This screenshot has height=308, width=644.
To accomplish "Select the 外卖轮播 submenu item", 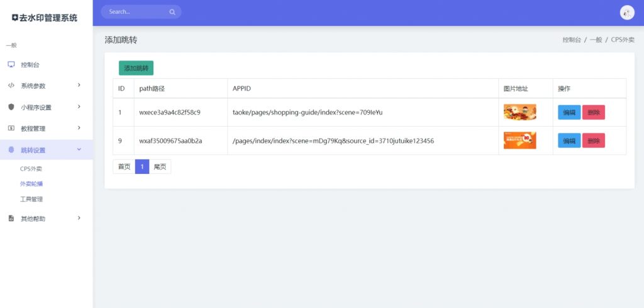I will [x=31, y=184].
